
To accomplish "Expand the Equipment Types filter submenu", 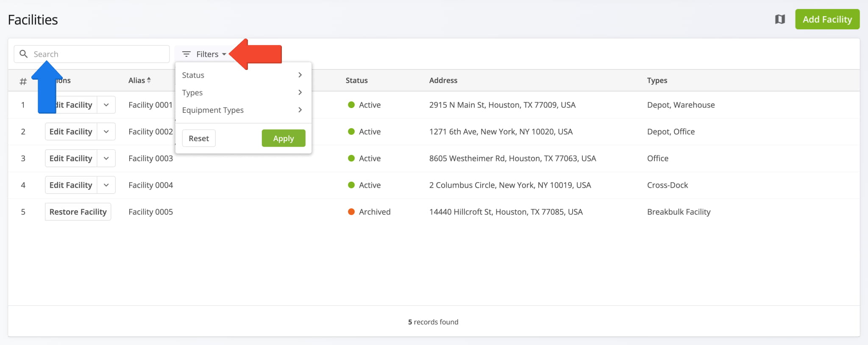I will (243, 110).
